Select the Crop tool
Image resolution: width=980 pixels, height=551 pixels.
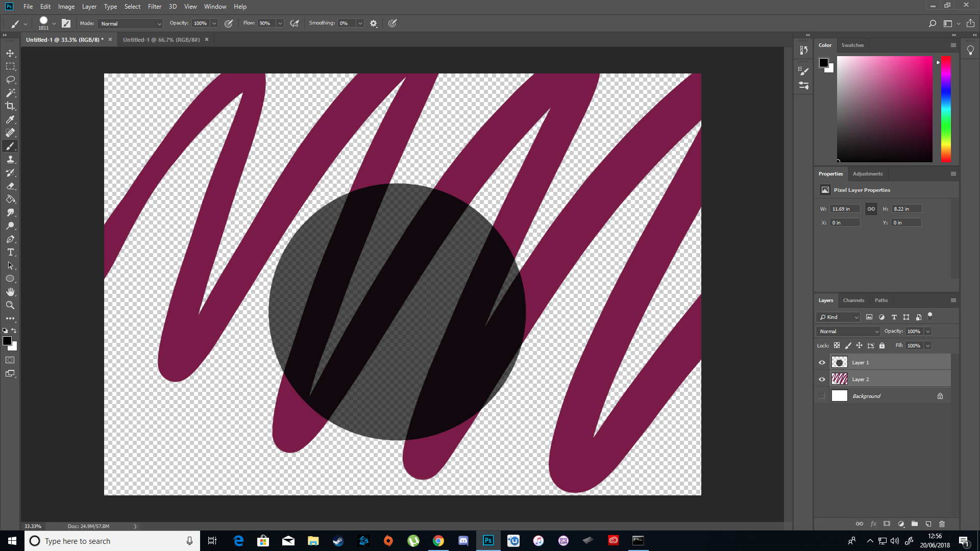[x=10, y=106]
